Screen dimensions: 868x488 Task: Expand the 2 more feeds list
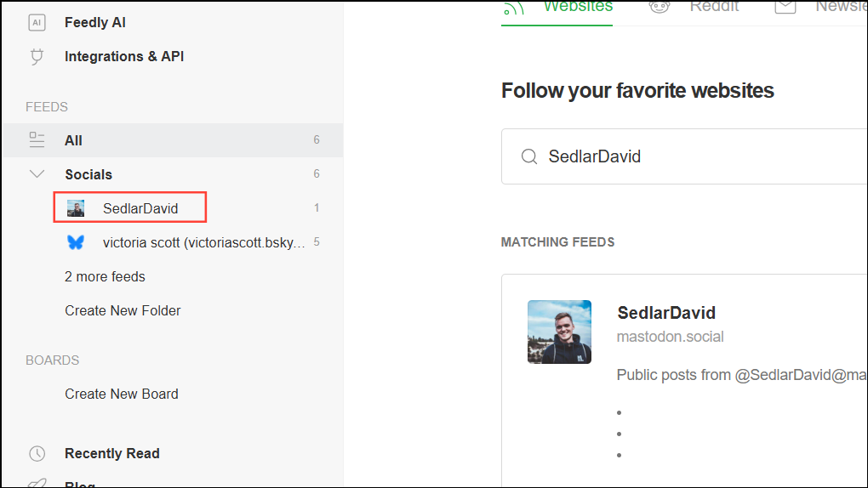(x=105, y=277)
